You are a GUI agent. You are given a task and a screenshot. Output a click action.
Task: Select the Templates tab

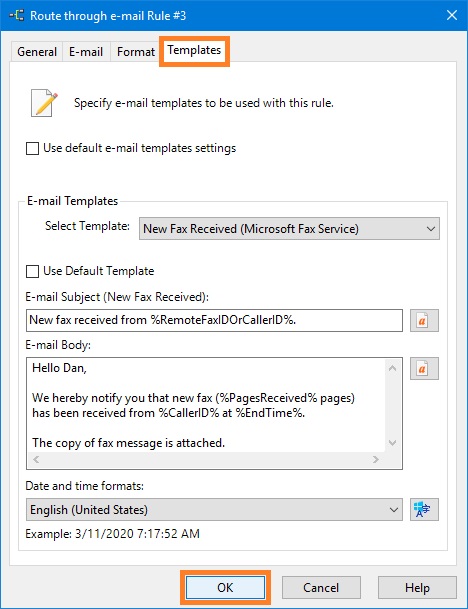point(194,50)
